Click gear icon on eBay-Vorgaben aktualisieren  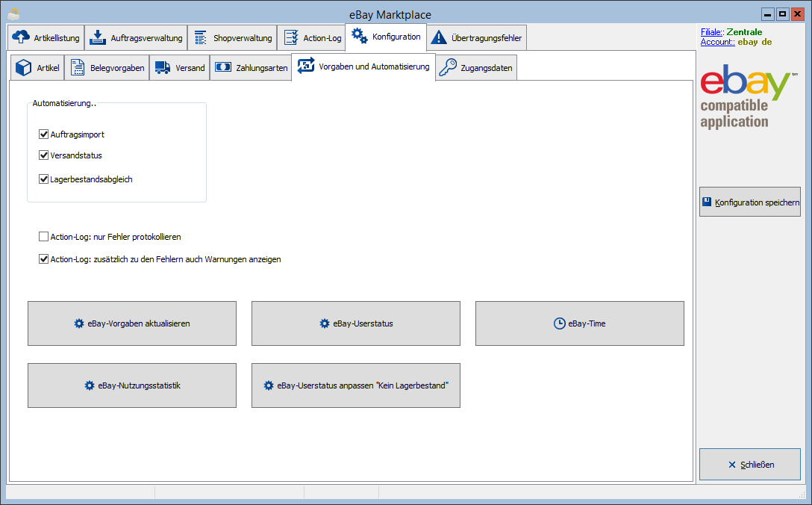point(78,323)
